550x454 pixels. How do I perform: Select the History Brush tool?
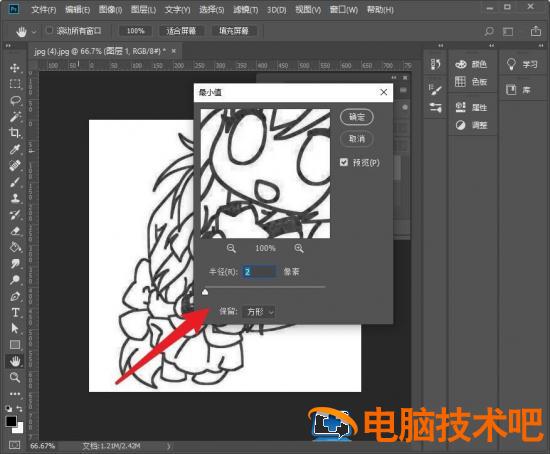click(x=15, y=214)
